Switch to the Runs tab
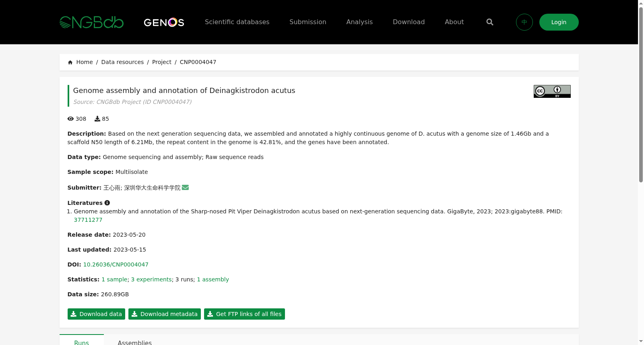644x345 pixels. click(82, 341)
